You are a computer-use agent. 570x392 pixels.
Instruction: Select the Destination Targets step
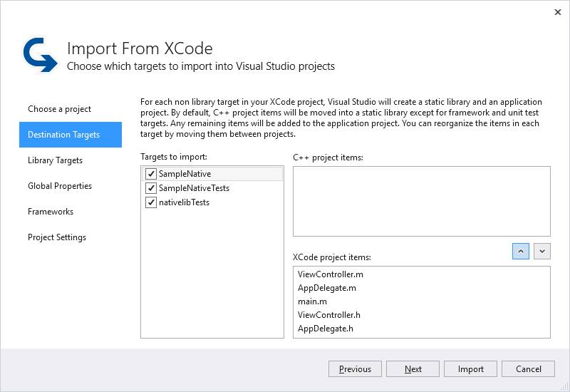tap(71, 135)
